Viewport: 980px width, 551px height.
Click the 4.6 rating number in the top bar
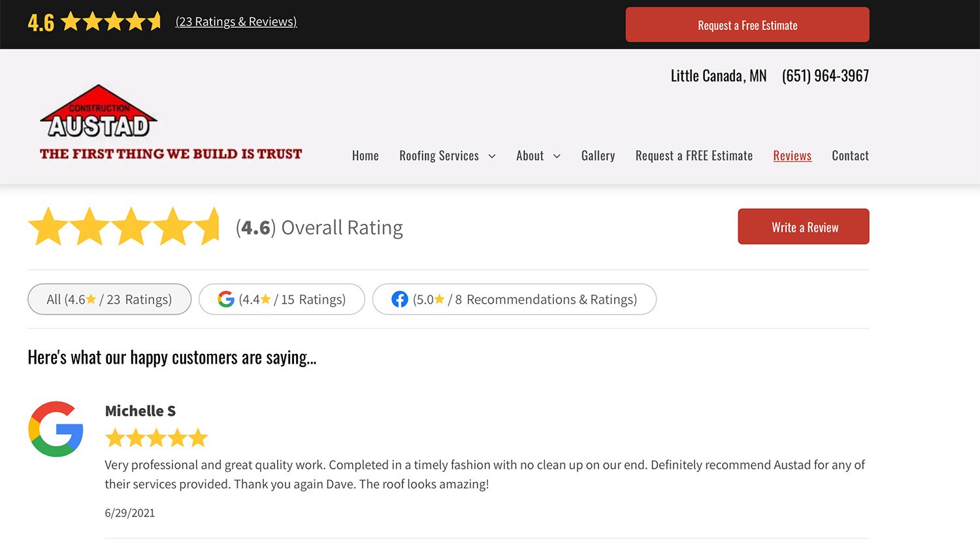(41, 23)
